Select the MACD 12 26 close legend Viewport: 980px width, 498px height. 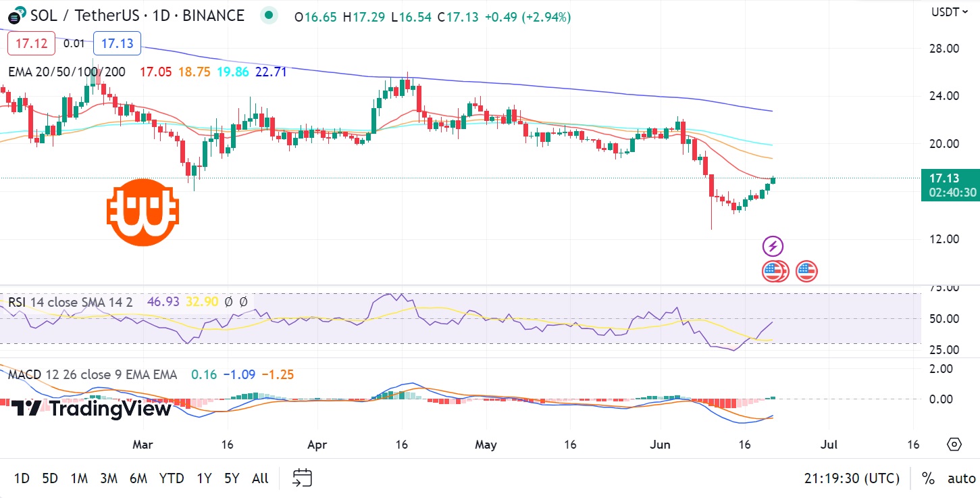tap(93, 374)
